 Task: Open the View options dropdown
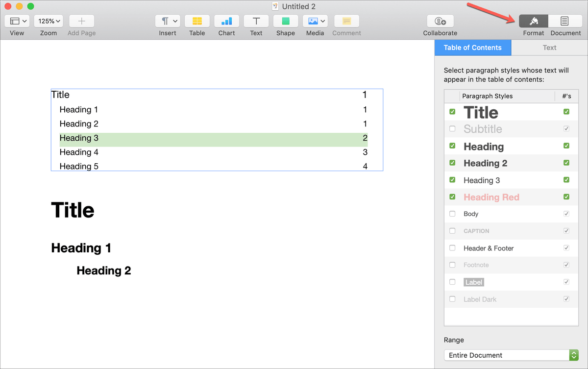tap(17, 21)
